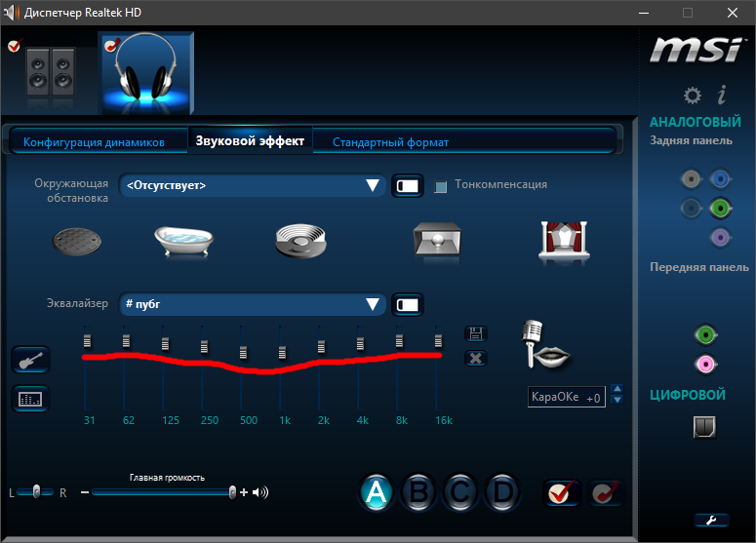Switch to the graphic equalizer view
Viewport: 756px width, 543px height.
click(30, 399)
